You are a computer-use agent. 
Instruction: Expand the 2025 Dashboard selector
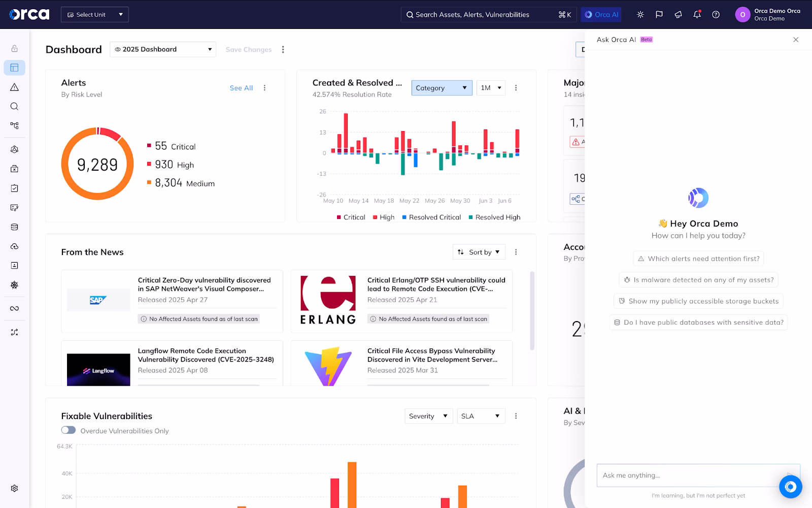tap(163, 49)
